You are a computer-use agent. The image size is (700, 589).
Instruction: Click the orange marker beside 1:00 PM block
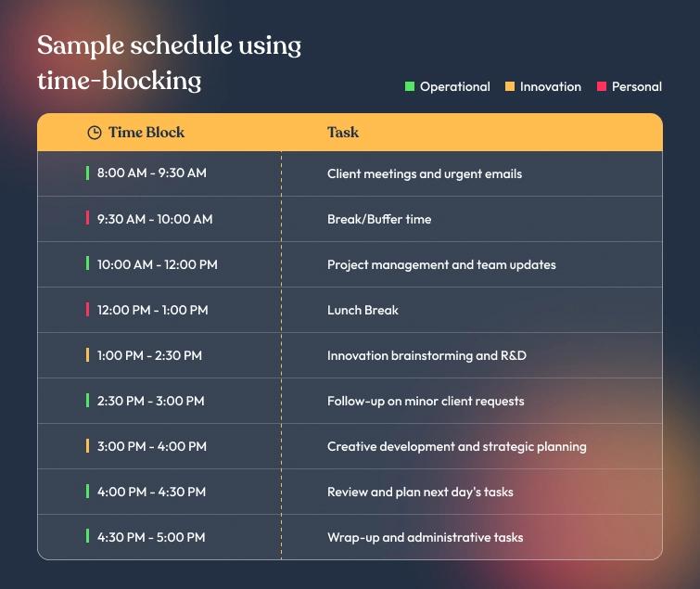(88, 355)
